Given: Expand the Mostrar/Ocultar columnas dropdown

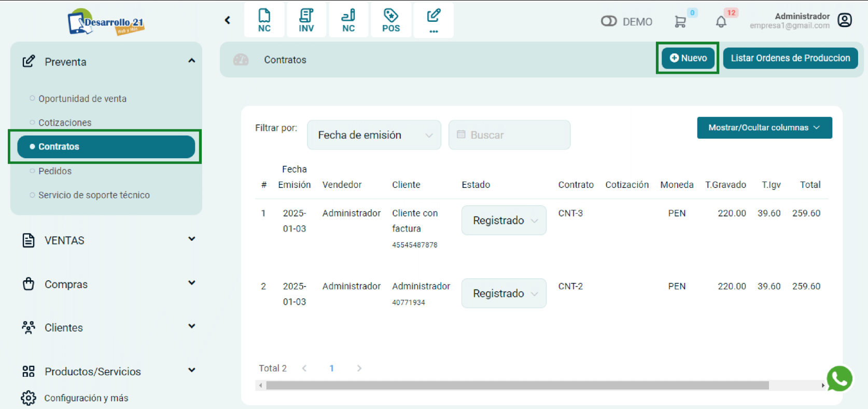Looking at the screenshot, I should click(x=764, y=128).
